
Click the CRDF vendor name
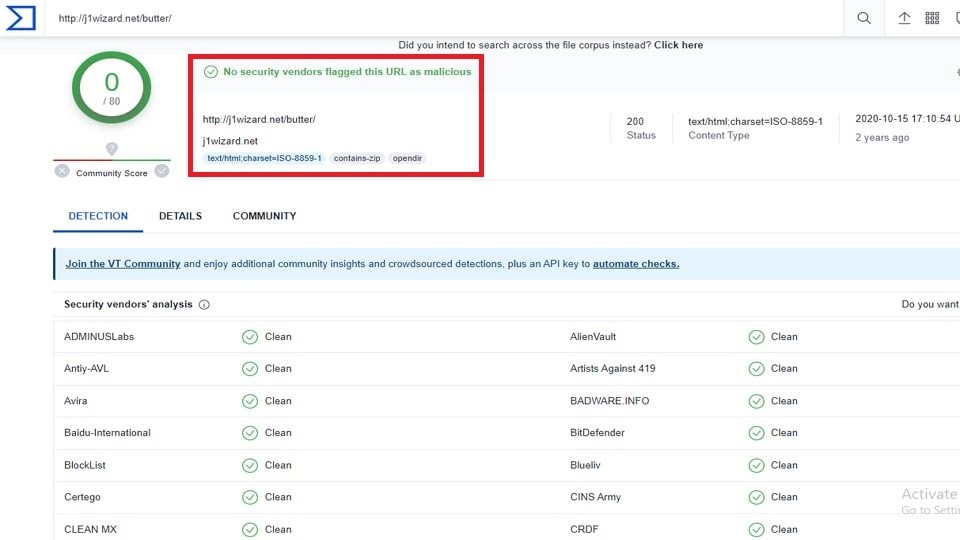point(584,530)
